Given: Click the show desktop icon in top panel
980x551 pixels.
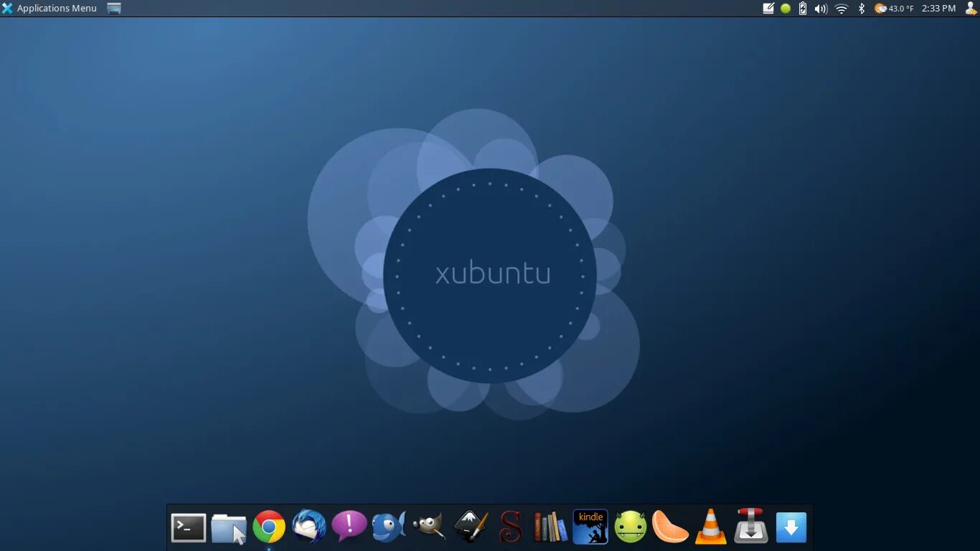Looking at the screenshot, I should pyautogui.click(x=114, y=9).
